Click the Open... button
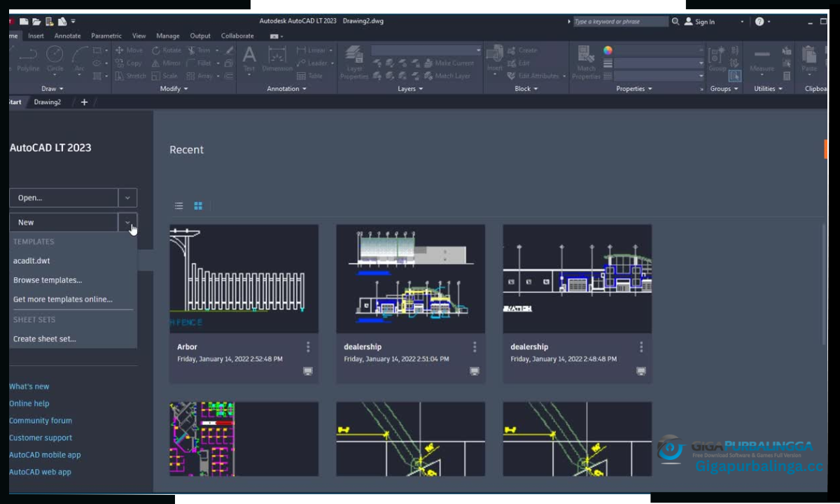Image resolution: width=840 pixels, height=504 pixels. tap(64, 198)
